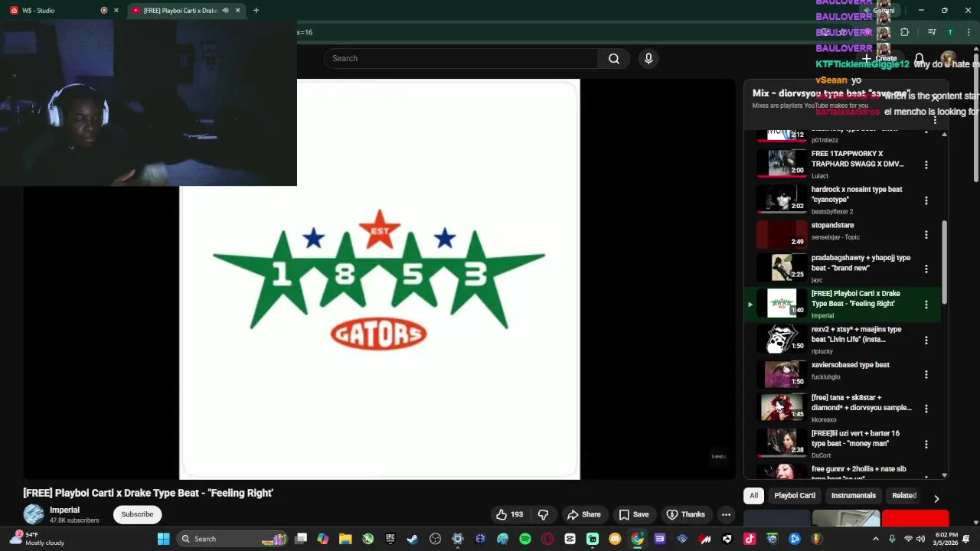
Task: Open the Imperial channel name link
Action: (x=64, y=510)
